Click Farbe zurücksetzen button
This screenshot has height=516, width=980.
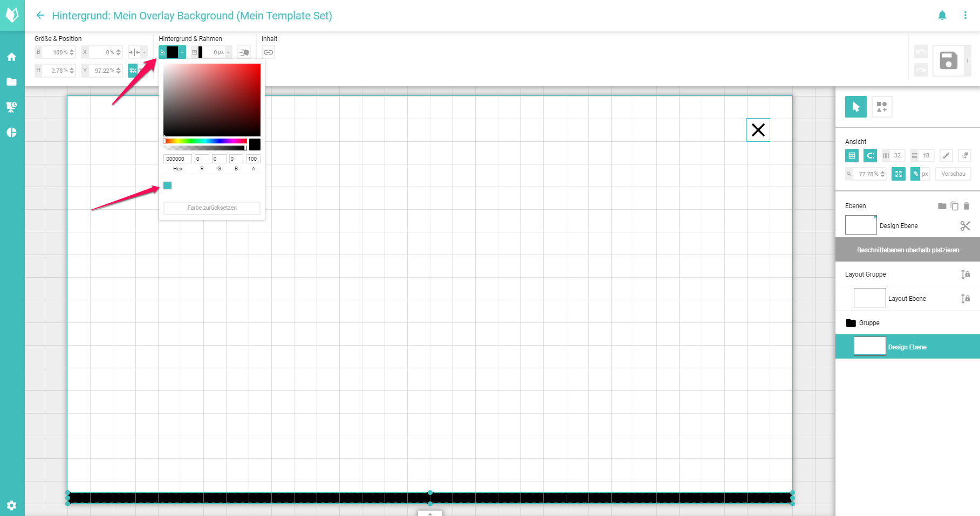[212, 208]
